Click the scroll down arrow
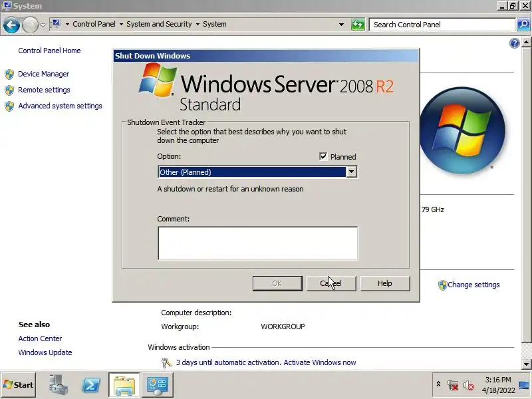Viewport: 532px width, 399px height. [x=526, y=364]
